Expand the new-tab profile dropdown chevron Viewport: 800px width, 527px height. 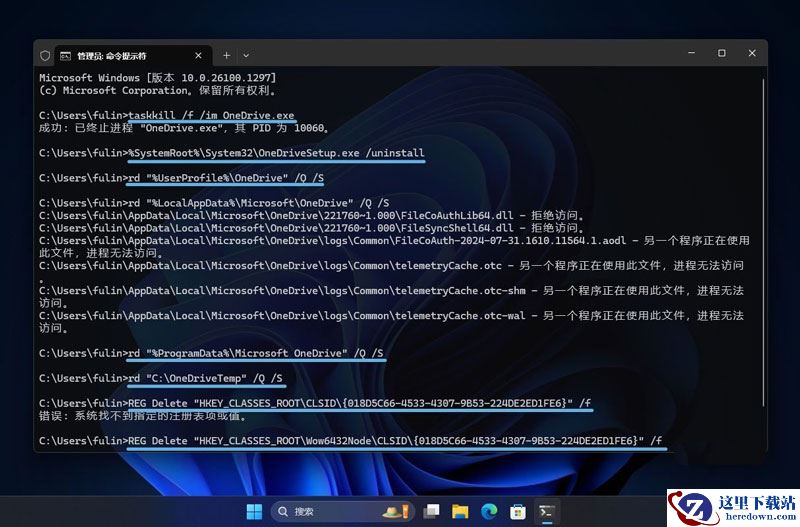pos(246,55)
